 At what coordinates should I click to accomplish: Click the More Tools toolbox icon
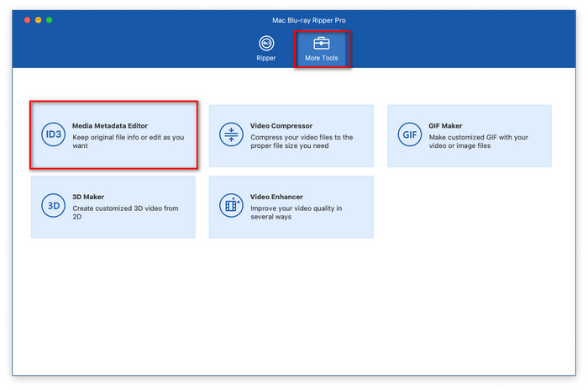[323, 42]
